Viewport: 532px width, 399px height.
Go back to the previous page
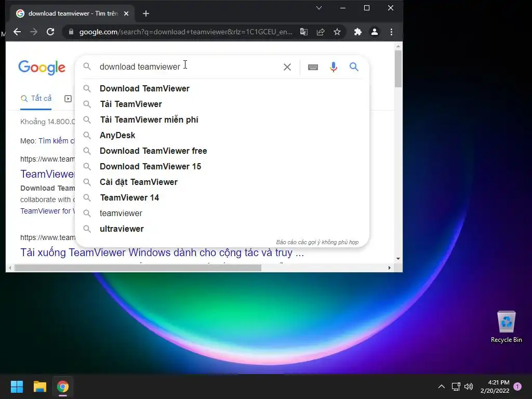[17, 32]
